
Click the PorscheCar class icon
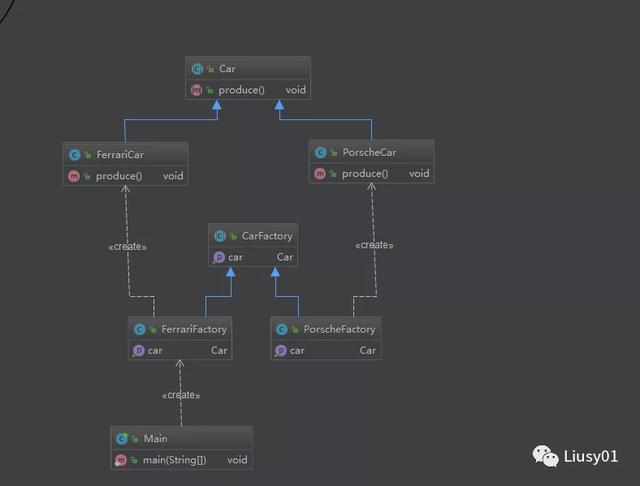320,153
